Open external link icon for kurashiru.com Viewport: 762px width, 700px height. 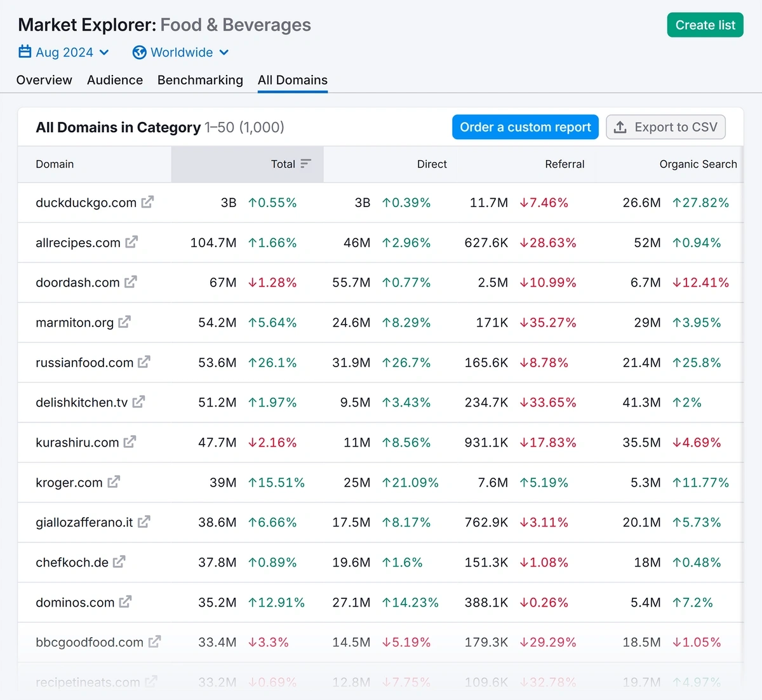click(x=130, y=442)
